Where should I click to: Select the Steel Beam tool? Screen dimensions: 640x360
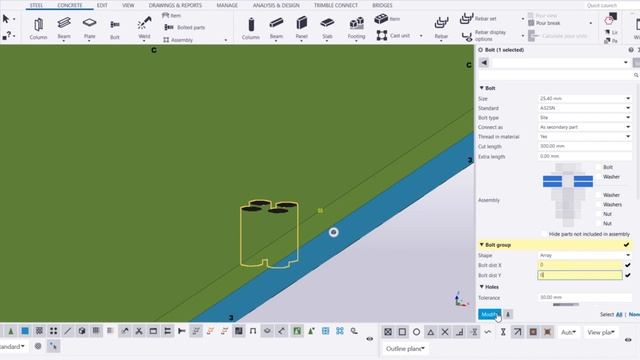click(64, 28)
